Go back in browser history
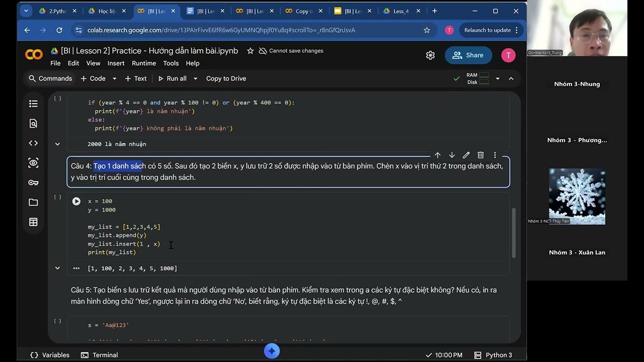 [27, 30]
